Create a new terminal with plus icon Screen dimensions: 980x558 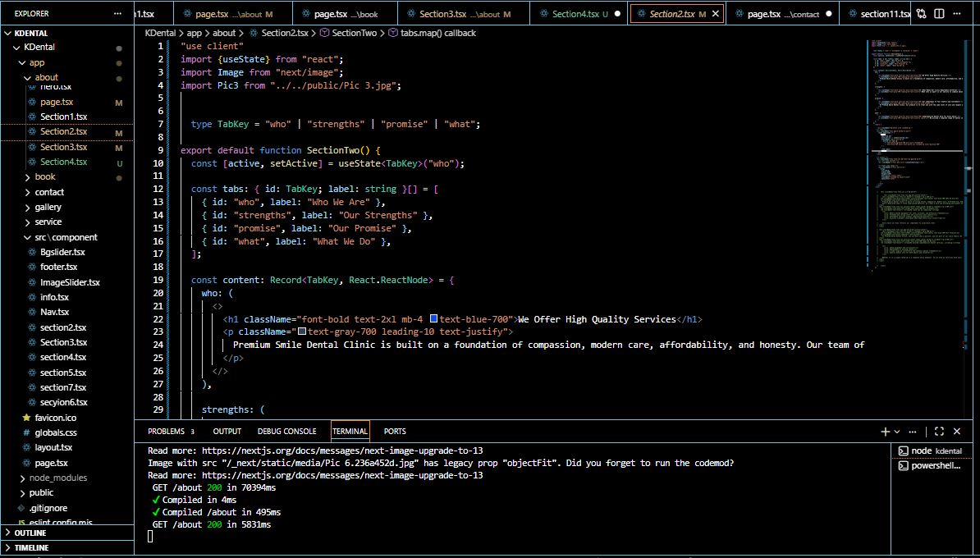click(x=885, y=431)
